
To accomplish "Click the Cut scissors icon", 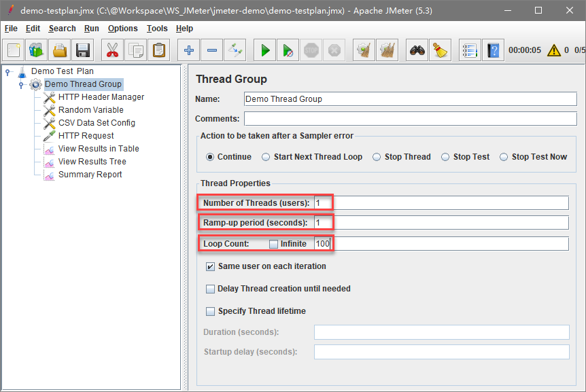I will coord(112,50).
